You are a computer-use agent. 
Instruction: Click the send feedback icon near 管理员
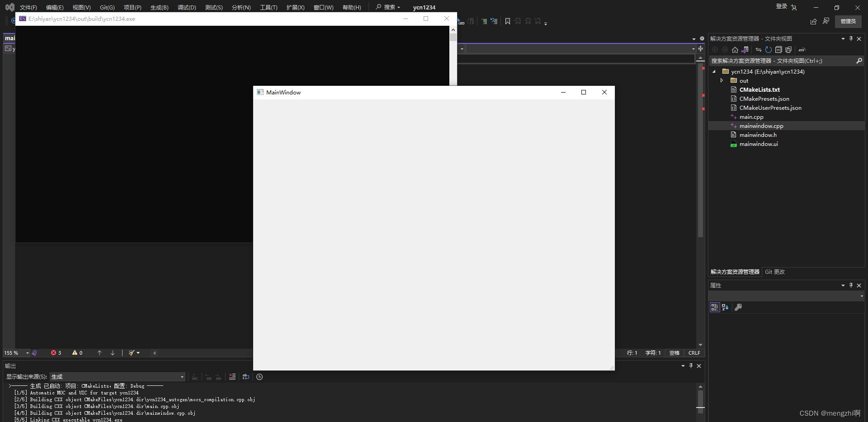click(x=826, y=21)
